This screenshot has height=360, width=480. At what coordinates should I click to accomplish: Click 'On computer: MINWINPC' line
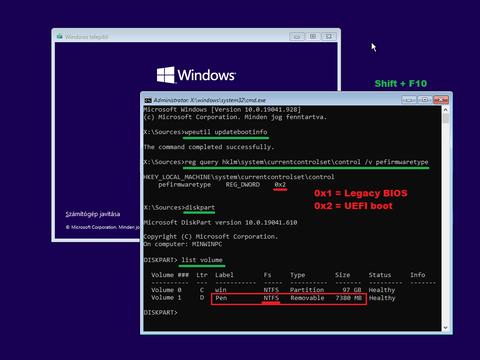coord(183,244)
